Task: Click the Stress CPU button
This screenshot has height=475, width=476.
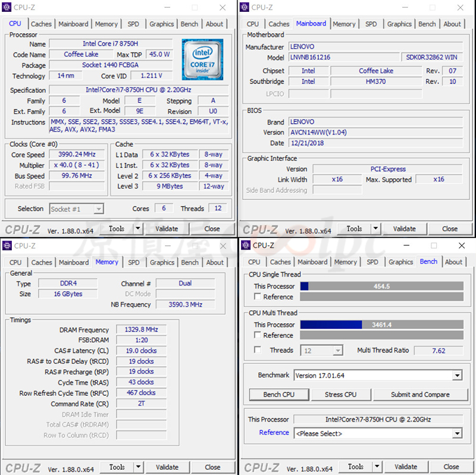Action: (340, 395)
